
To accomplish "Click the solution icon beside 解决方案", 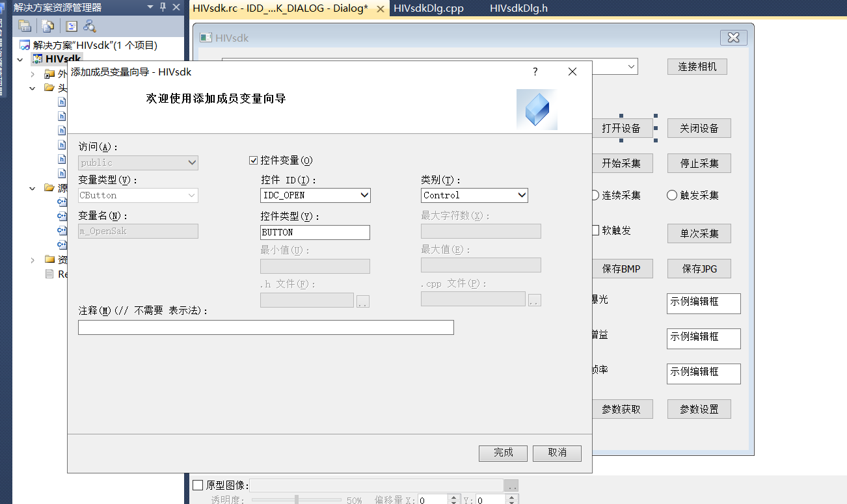I will [x=25, y=45].
